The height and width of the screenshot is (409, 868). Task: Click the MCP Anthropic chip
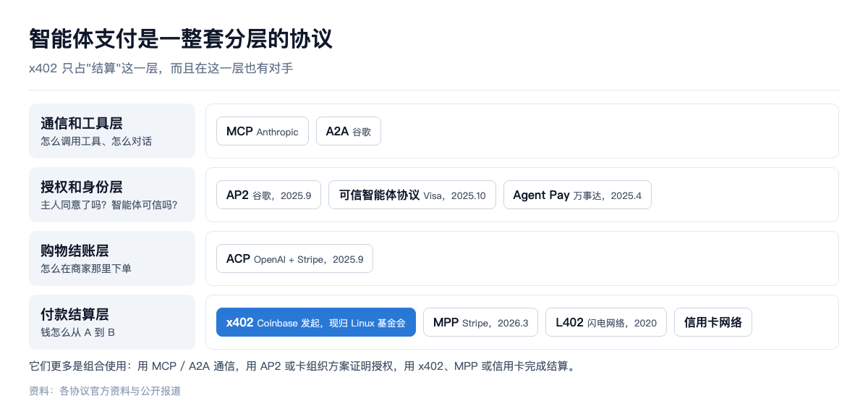pos(263,131)
